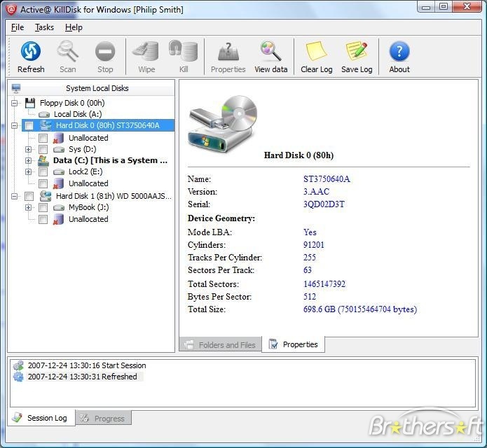
Task: Switch to the Properties tab
Action: click(x=293, y=344)
